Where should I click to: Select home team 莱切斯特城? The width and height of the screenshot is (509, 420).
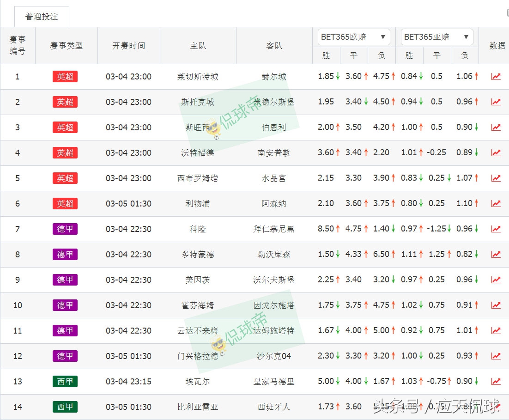(198, 77)
